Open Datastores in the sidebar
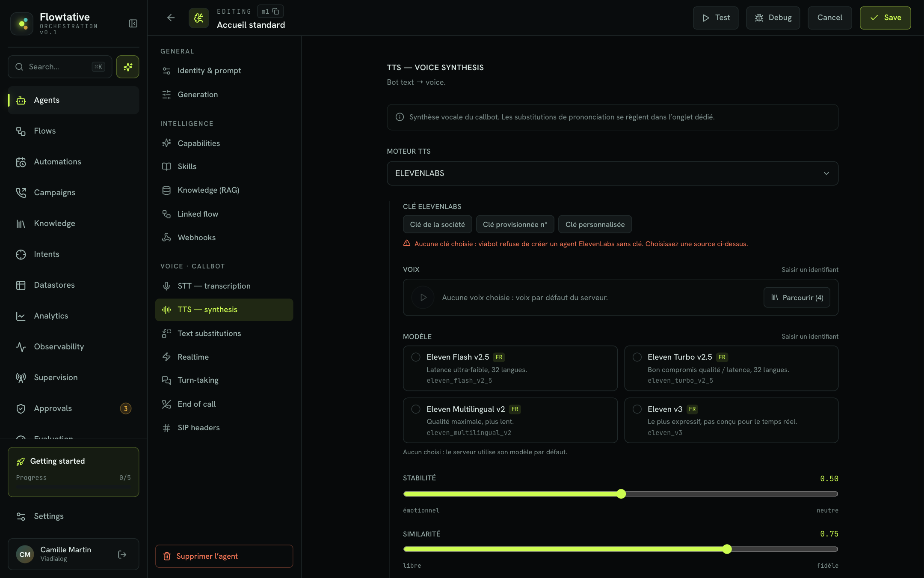This screenshot has height=578, width=924. pos(73,285)
